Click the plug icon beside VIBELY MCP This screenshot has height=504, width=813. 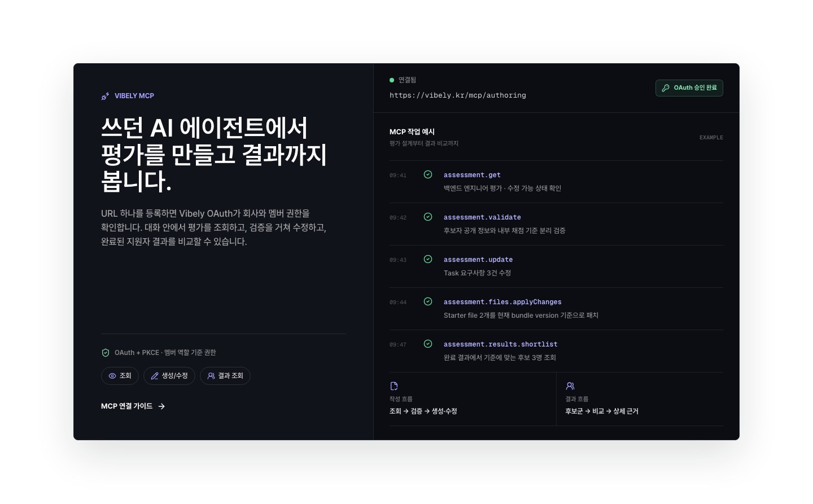(105, 96)
